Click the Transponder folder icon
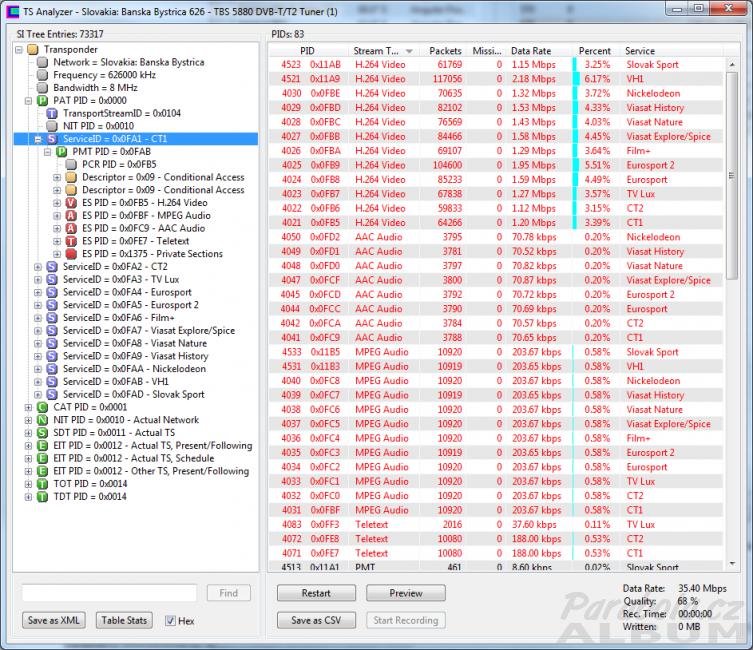This screenshot has height=650, width=753. click(x=32, y=49)
